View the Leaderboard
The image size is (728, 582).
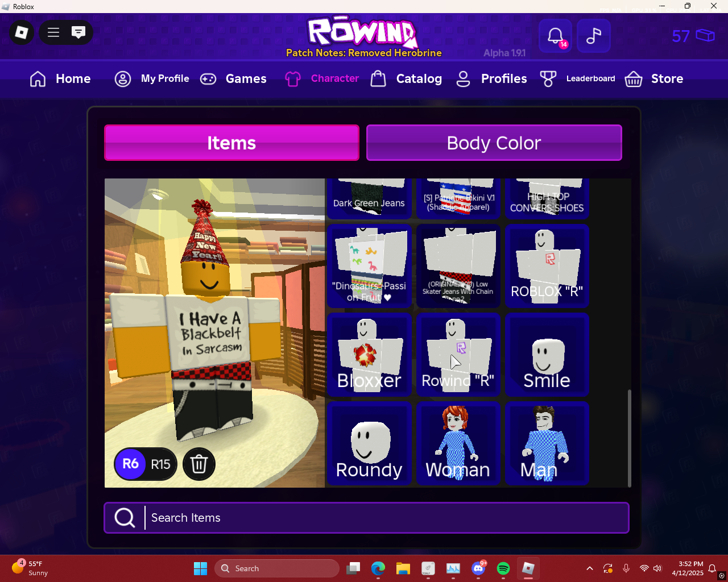[x=577, y=78]
